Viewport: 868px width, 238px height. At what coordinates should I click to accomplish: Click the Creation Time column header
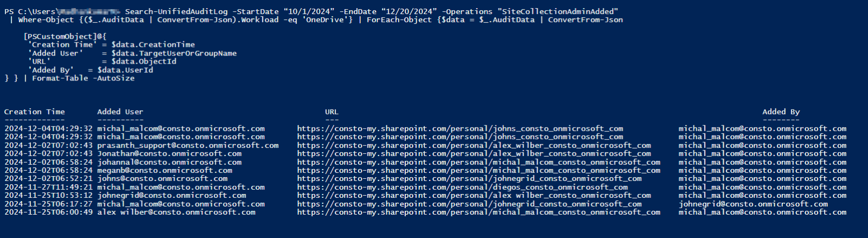[x=34, y=112]
